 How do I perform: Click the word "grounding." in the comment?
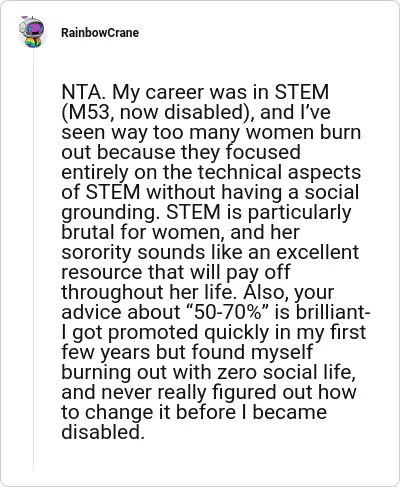[108, 212]
